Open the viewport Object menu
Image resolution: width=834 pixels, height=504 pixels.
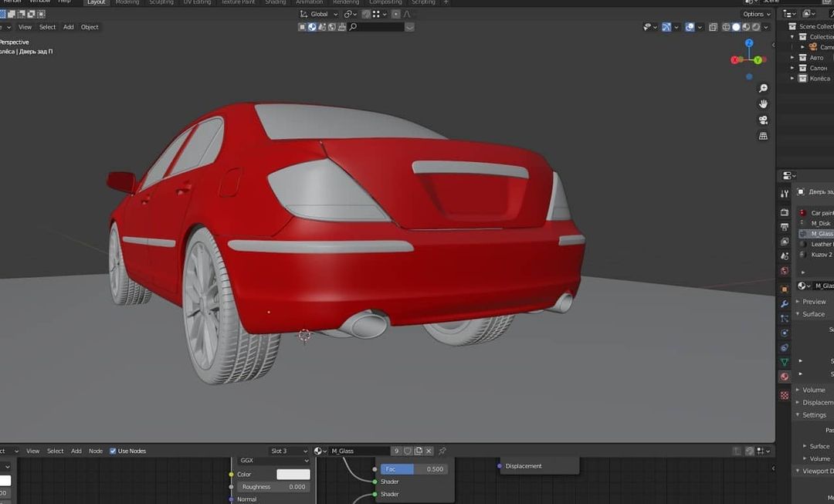(x=90, y=27)
